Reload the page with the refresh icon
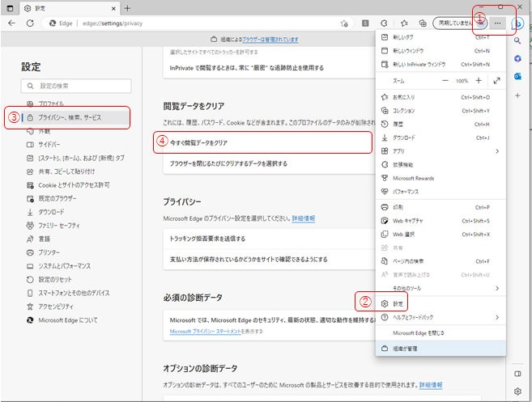532x402 pixels. tap(30, 23)
